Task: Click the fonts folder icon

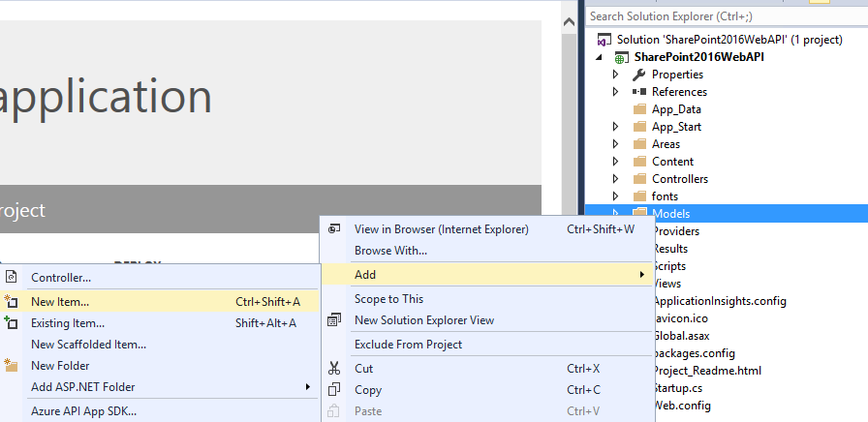Action: 639,196
